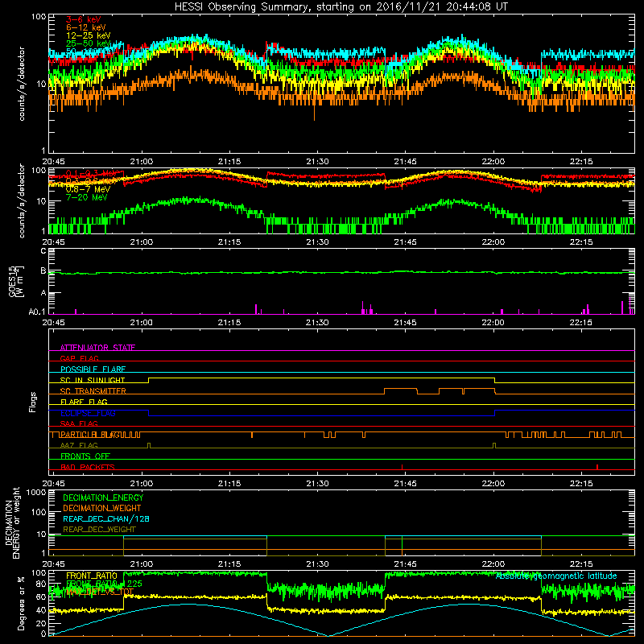
Task: Click the Degrees or % axis title
Action: coord(21,603)
